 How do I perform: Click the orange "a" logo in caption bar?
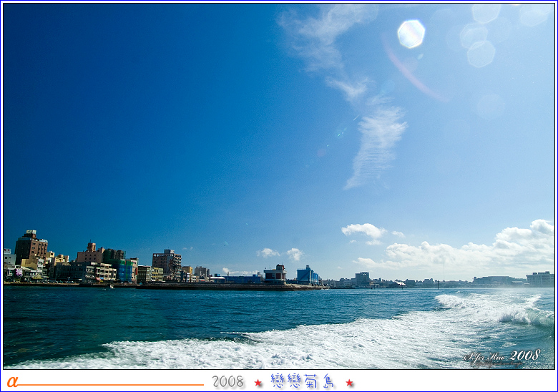click(11, 381)
